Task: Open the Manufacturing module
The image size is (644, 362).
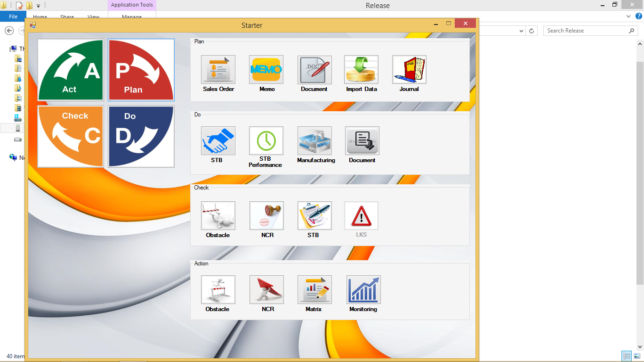Action: coord(314,140)
